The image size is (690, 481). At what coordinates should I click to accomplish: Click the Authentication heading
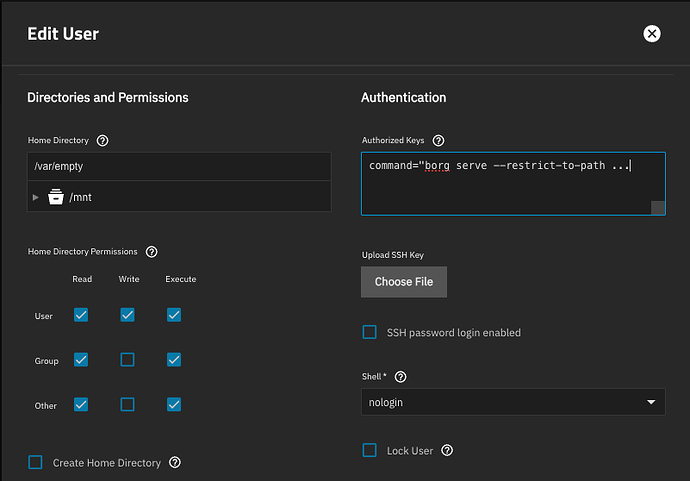[404, 97]
